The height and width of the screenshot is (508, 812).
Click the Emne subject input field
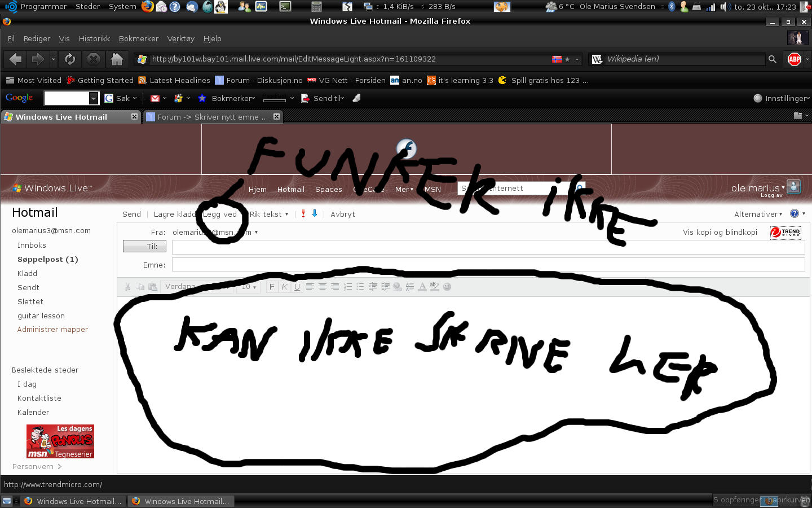[x=488, y=265]
